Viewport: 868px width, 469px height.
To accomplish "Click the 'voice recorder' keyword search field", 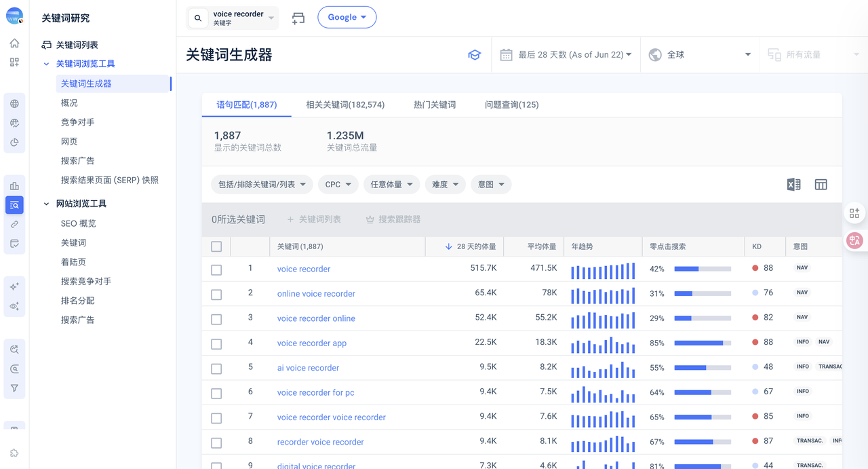I will (238, 18).
